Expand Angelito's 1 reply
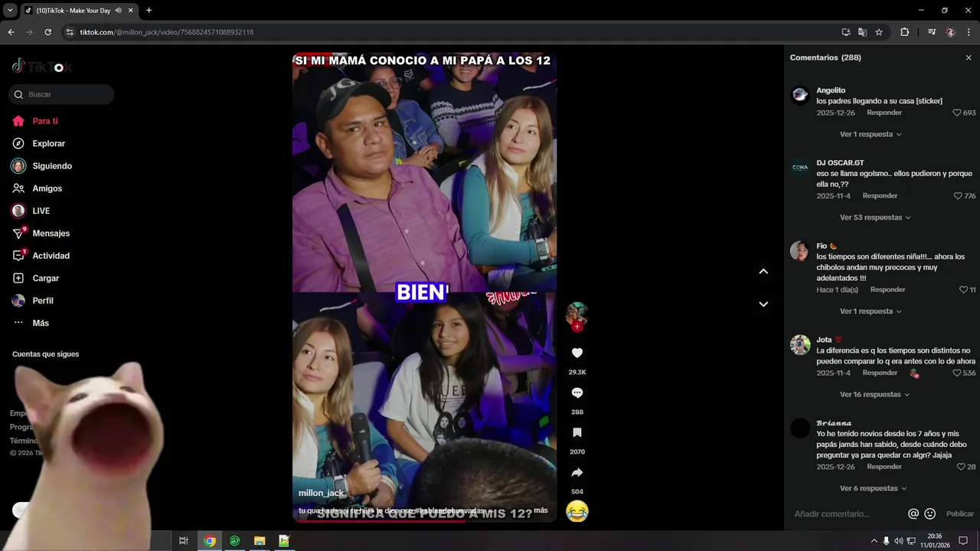The image size is (980, 551). pyautogui.click(x=871, y=134)
